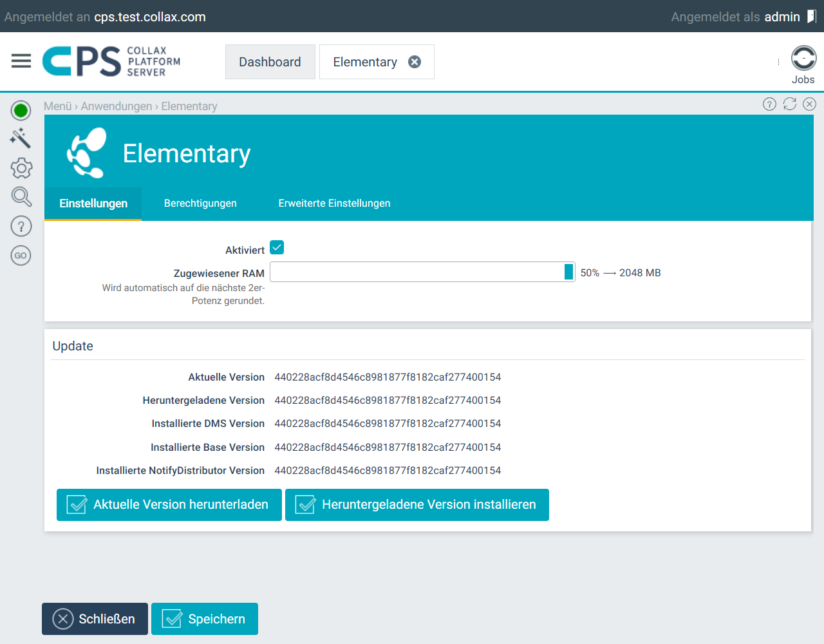Close the Elementary tab with its X

415,62
